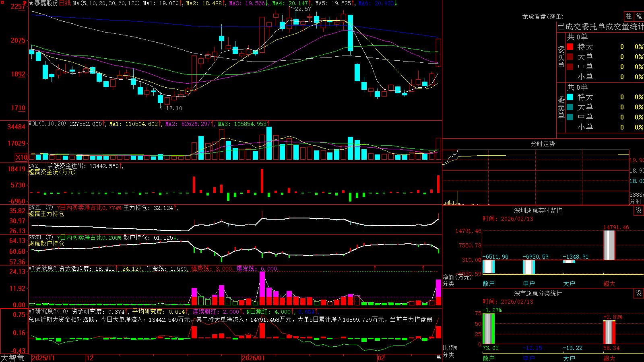Click the red square icon at top-left corner
Viewport: 644px width, 362px height.
coord(2,2)
